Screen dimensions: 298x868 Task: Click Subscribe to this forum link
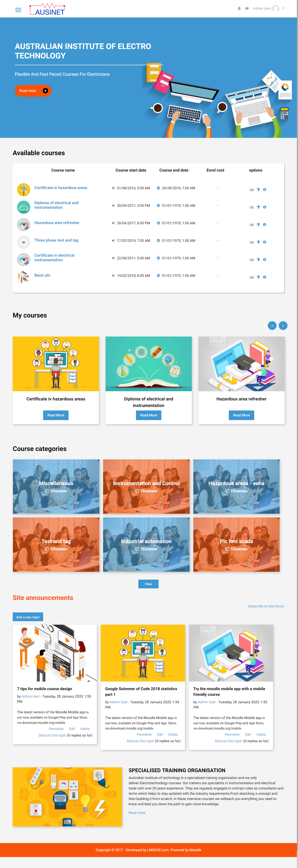coord(266,606)
